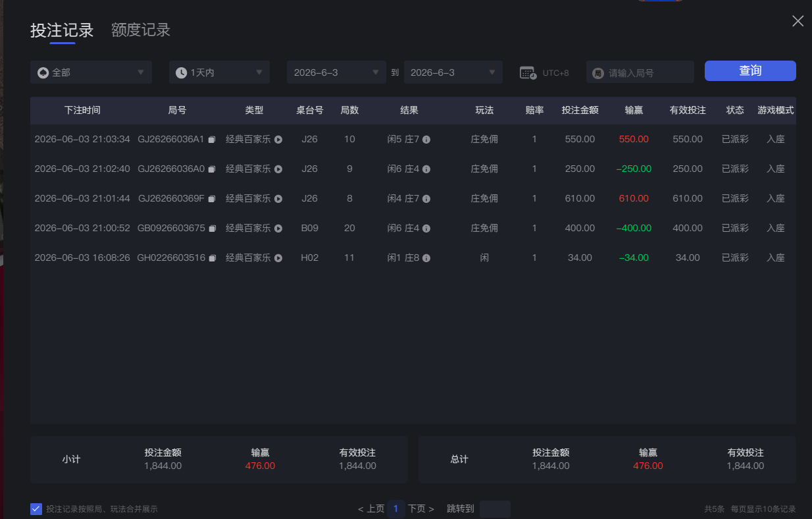Switch to 投注记录 tab

coord(62,30)
